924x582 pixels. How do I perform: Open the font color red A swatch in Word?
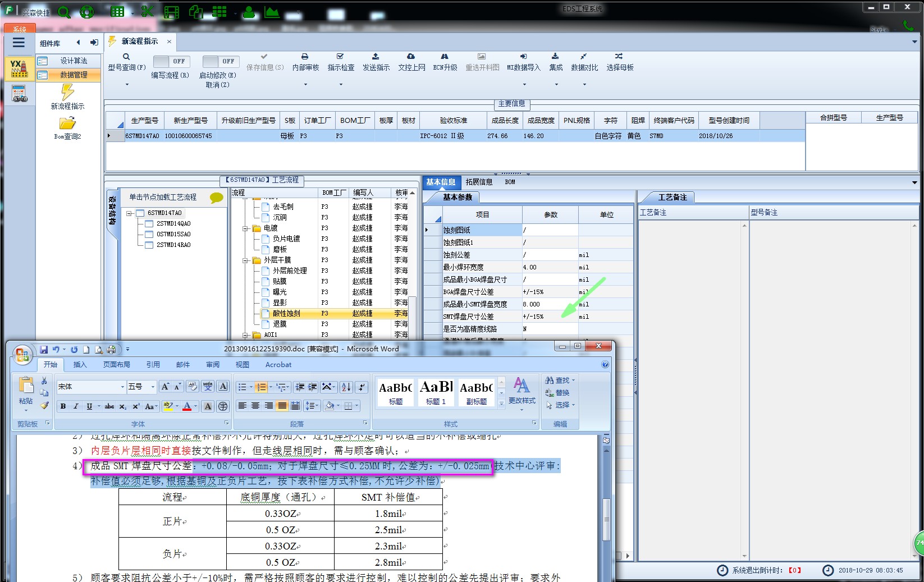[187, 406]
